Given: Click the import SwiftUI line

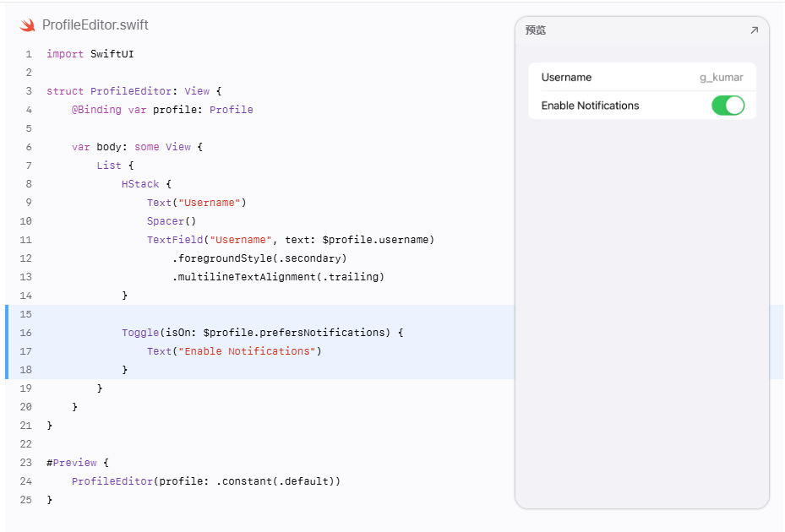Looking at the screenshot, I should coord(90,54).
